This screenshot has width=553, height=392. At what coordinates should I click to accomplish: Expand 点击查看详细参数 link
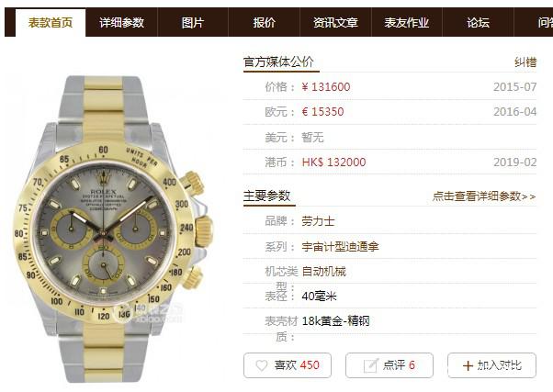pos(484,196)
